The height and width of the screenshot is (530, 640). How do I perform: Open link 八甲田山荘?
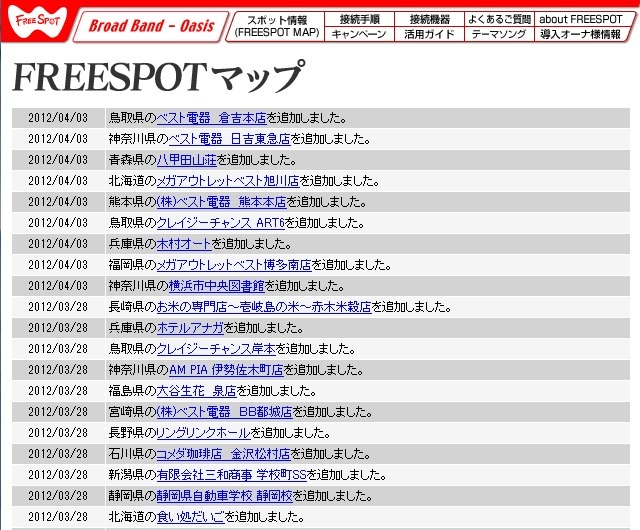187,160
